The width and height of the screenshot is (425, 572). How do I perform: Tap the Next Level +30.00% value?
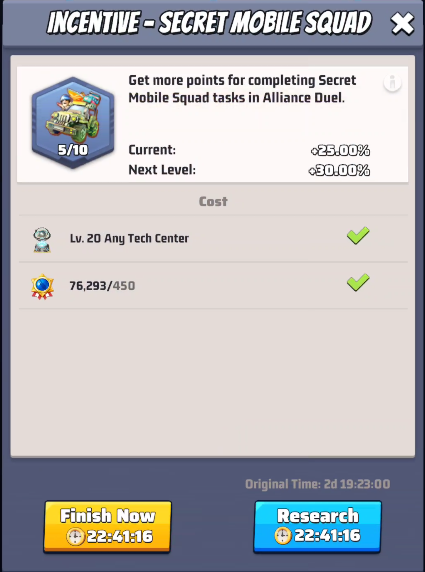pos(339,170)
